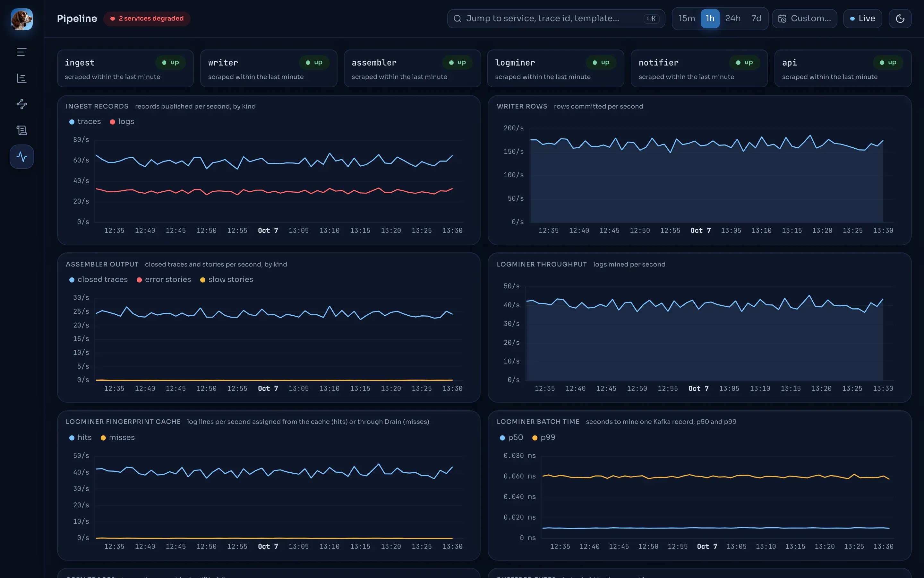The image size is (924, 578).
Task: Click the dog avatar logo
Action: point(22,19)
